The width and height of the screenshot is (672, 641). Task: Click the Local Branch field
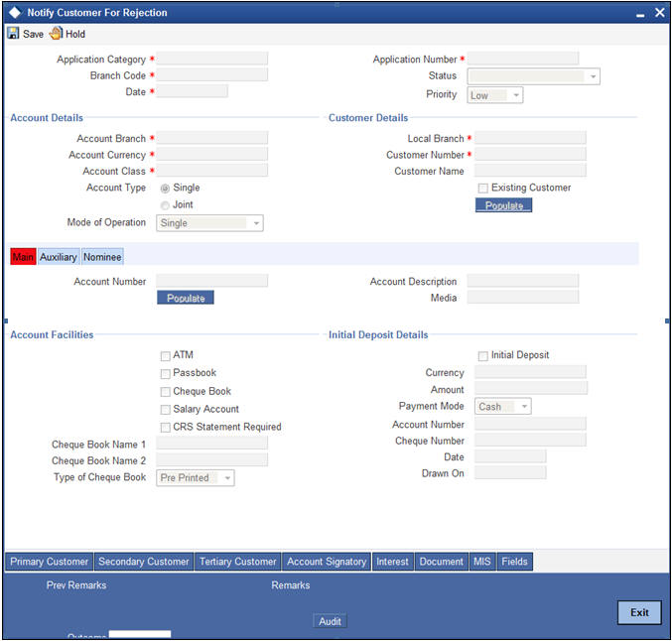pos(531,138)
